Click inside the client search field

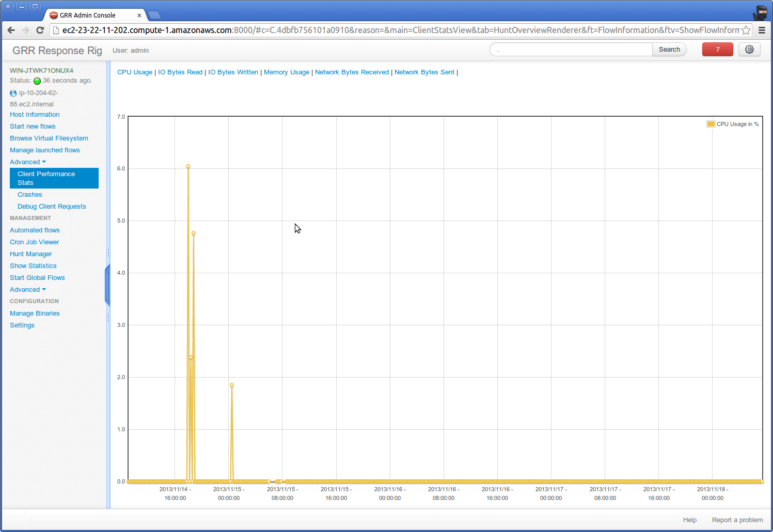click(571, 50)
